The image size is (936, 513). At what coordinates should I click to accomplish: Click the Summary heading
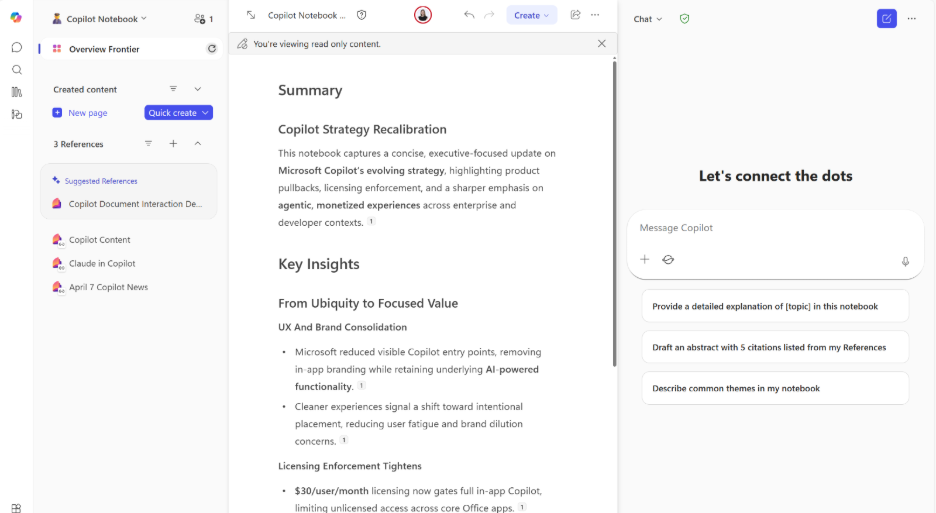click(x=310, y=90)
